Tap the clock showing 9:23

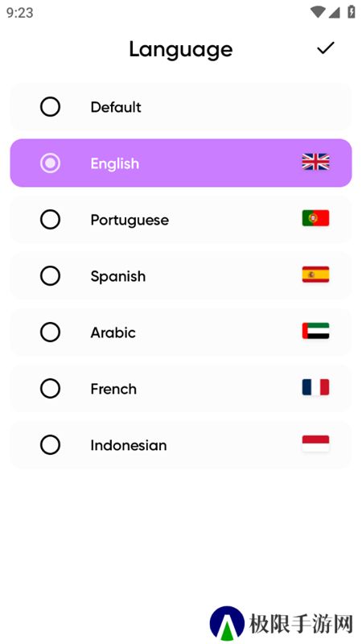tap(19, 13)
